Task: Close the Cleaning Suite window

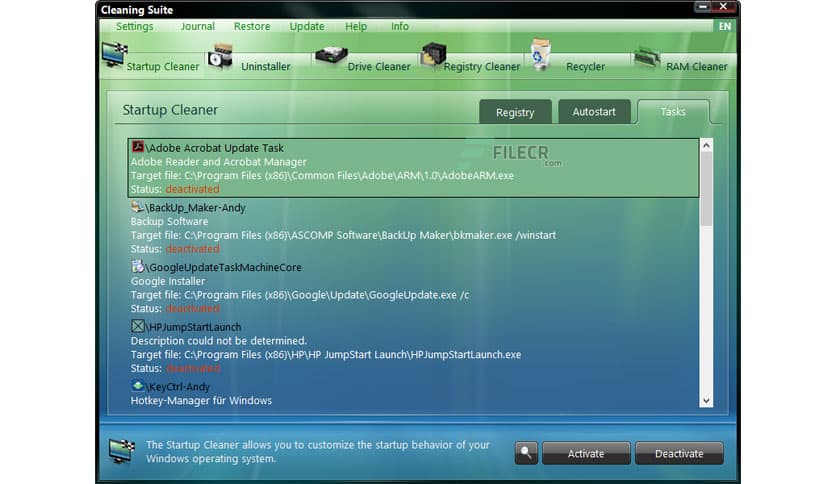Action: click(724, 6)
